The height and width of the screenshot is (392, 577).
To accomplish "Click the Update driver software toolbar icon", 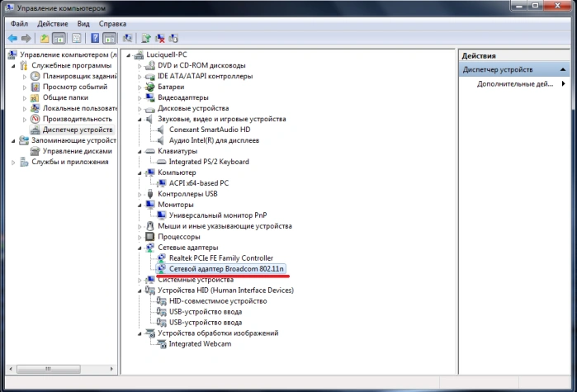I will click(x=146, y=38).
